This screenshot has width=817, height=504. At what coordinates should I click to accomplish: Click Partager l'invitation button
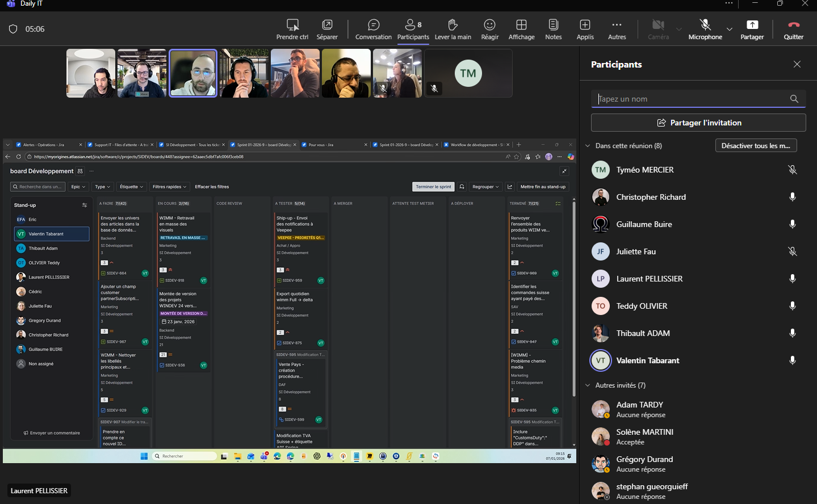698,123
